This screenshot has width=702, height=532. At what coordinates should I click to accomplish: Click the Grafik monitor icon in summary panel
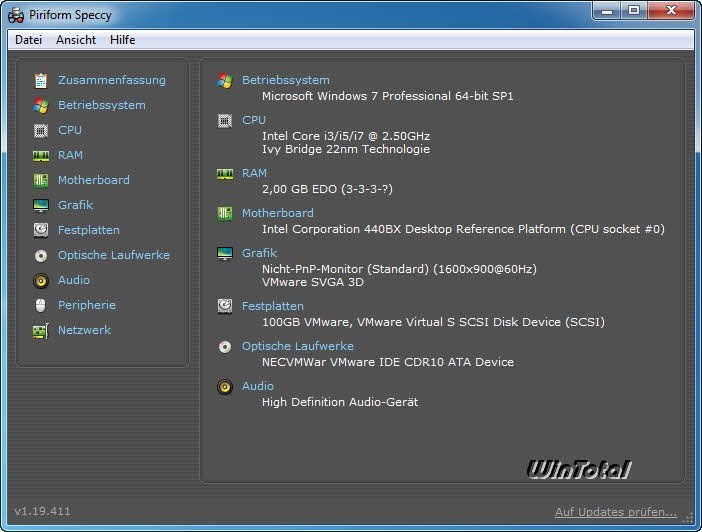[225, 253]
